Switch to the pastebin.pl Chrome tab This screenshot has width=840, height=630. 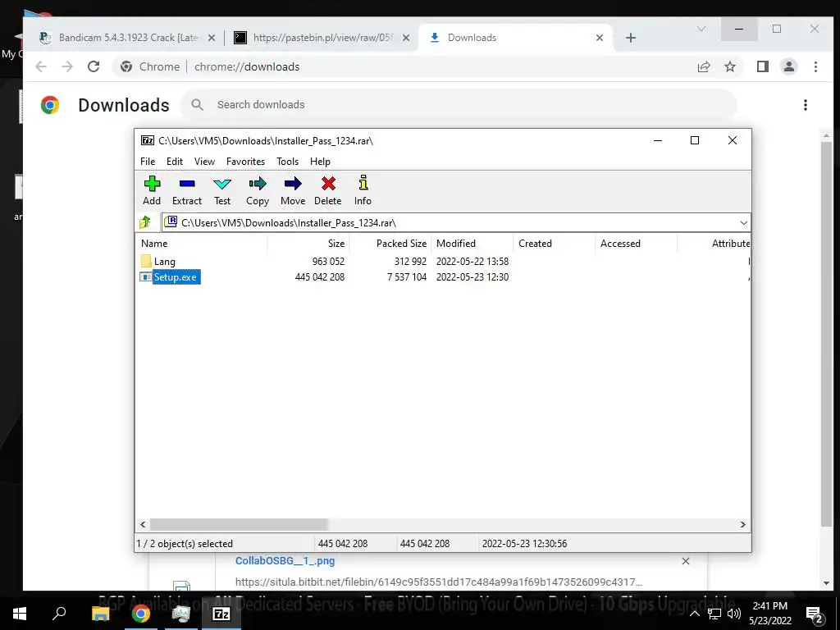[x=322, y=38]
